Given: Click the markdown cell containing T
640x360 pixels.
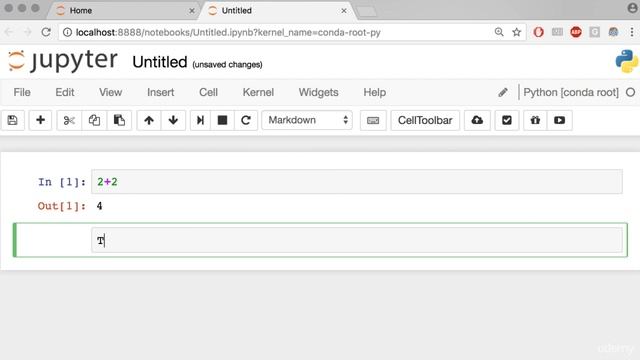Looking at the screenshot, I should [x=357, y=240].
